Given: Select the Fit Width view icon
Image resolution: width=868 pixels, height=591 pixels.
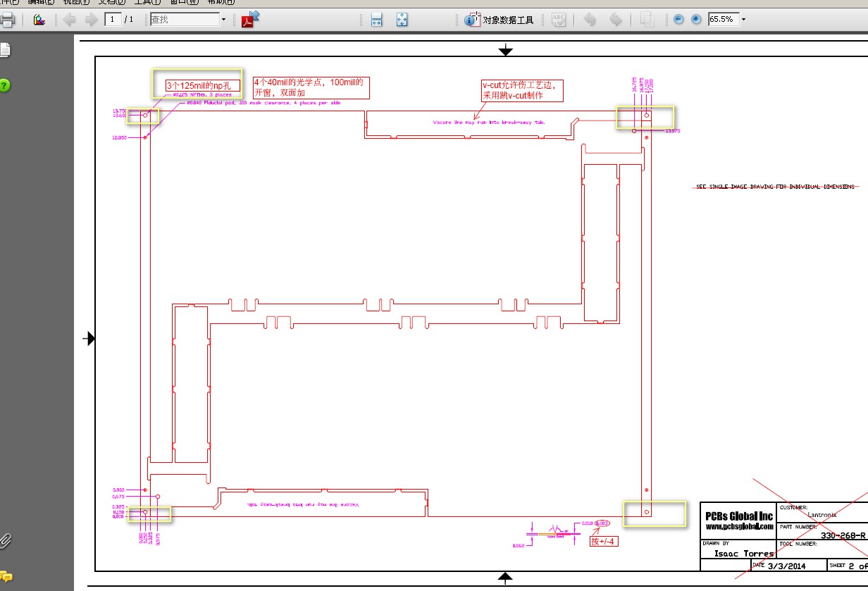Looking at the screenshot, I should 377,20.
